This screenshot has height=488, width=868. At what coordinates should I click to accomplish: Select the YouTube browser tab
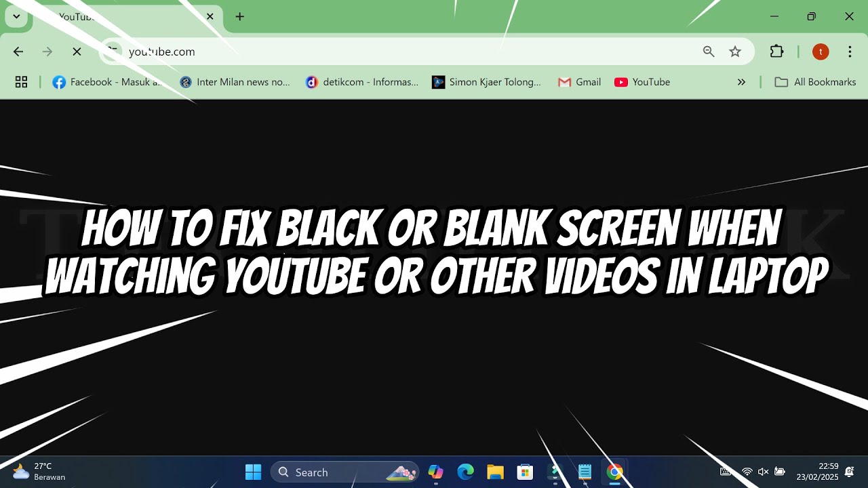[x=127, y=17]
